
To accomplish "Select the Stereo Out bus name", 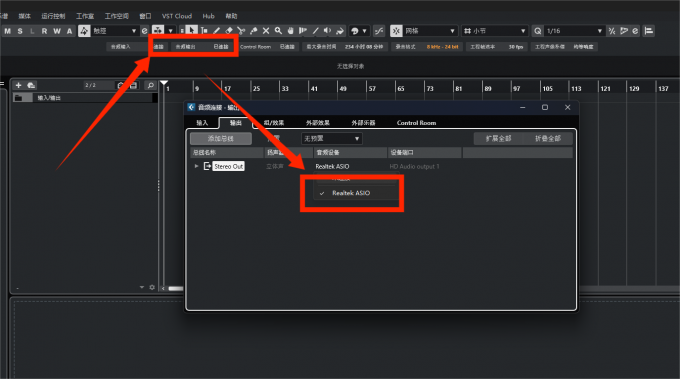I will [x=229, y=166].
